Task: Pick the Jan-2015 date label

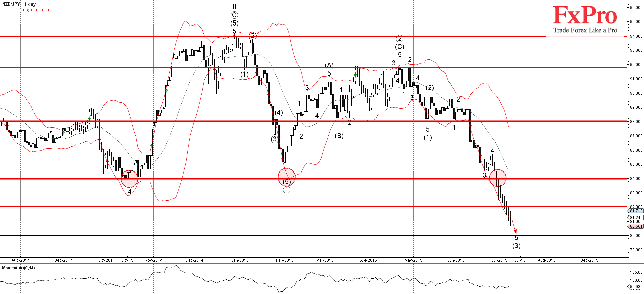Action: pos(240,260)
